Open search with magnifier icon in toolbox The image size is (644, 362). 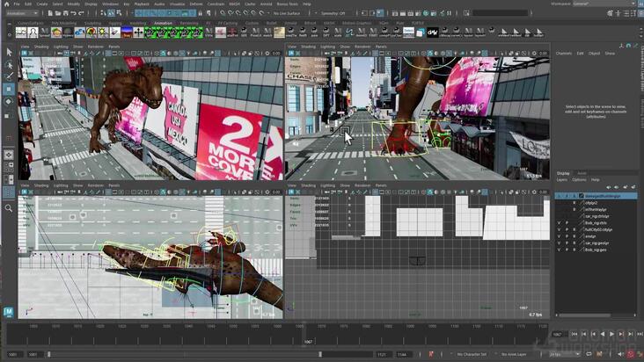point(9,208)
